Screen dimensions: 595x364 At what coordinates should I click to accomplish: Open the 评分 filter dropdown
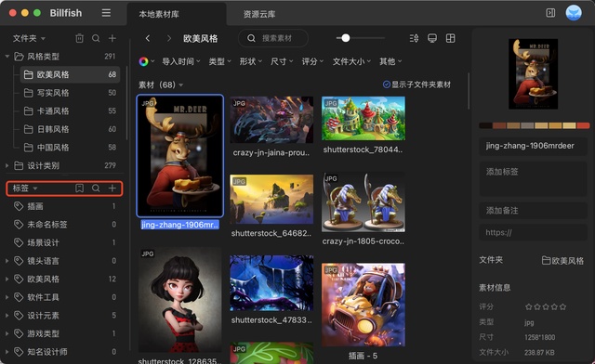[312, 61]
